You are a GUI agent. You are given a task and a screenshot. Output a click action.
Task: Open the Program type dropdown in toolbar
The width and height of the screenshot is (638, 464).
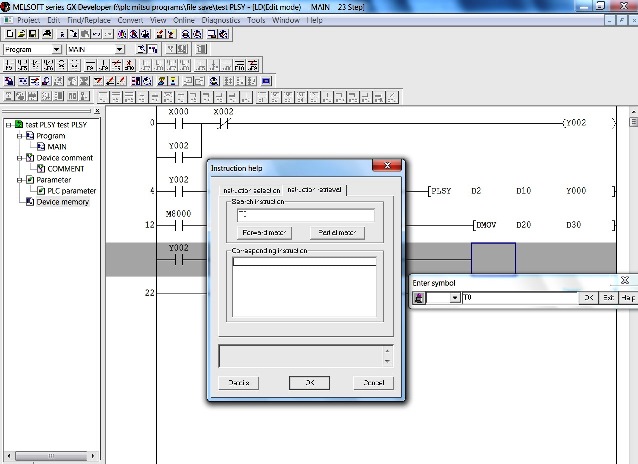coord(56,49)
